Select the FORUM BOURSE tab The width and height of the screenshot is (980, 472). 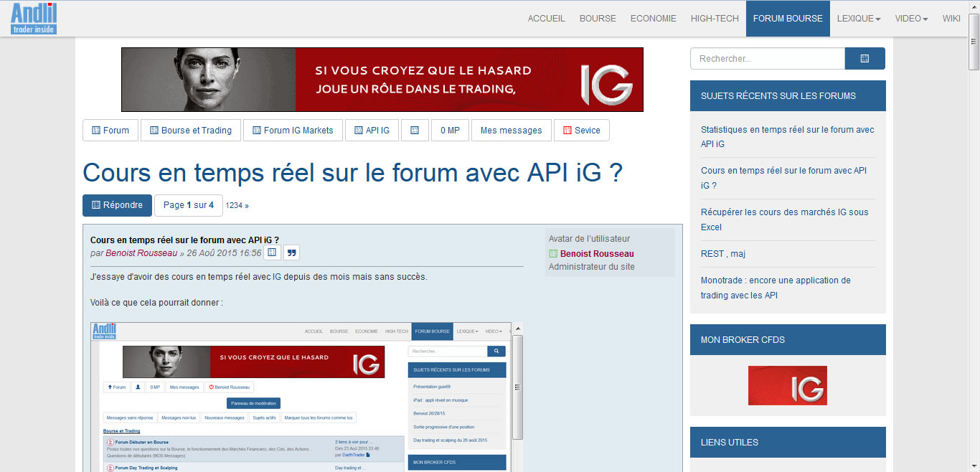pos(788,19)
